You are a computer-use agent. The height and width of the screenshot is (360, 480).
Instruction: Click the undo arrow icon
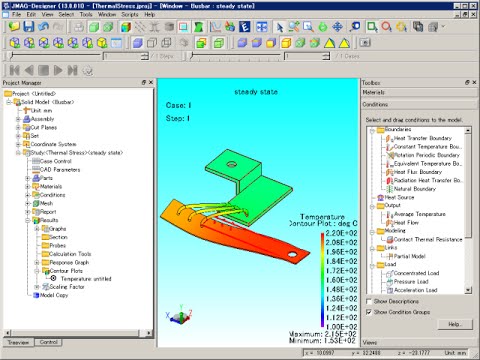click(x=43, y=26)
